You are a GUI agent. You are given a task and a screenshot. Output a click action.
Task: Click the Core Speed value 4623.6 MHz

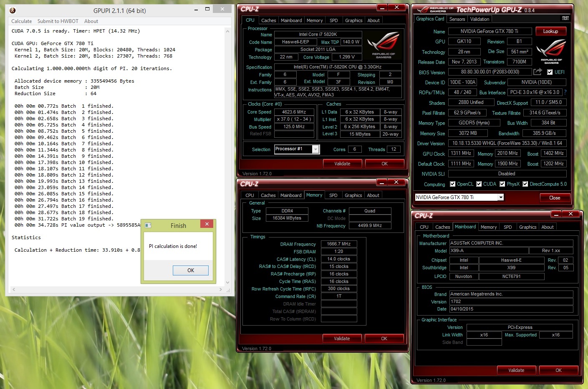point(294,112)
